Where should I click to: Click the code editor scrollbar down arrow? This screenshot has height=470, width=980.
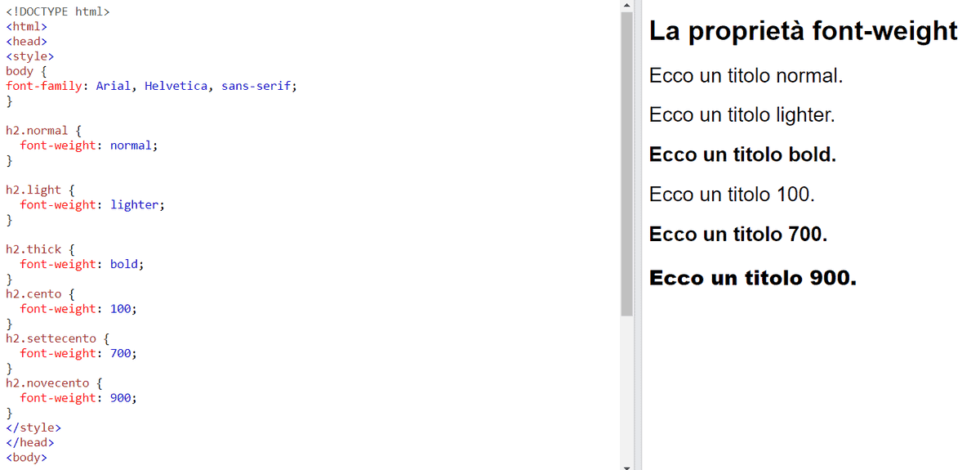pyautogui.click(x=626, y=466)
